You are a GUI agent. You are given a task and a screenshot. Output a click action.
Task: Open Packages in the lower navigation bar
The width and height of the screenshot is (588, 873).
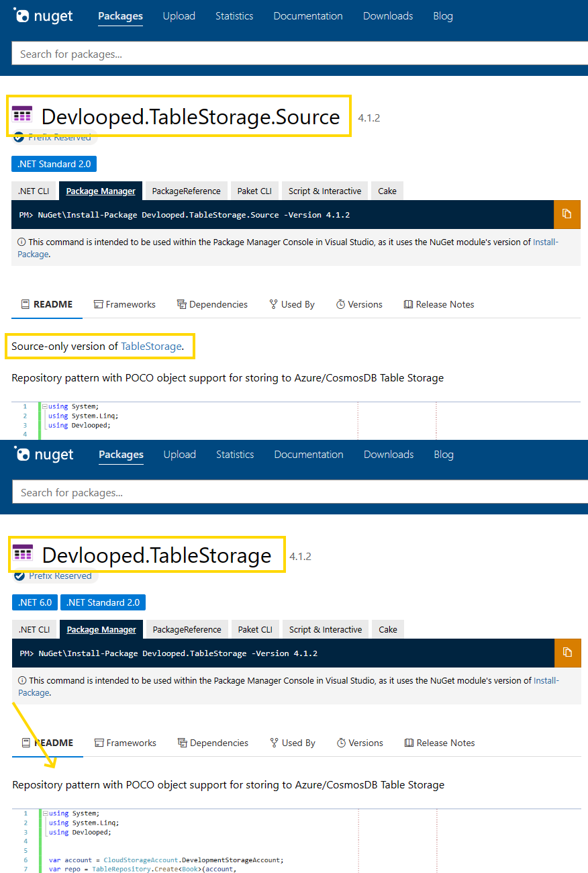pyautogui.click(x=121, y=455)
